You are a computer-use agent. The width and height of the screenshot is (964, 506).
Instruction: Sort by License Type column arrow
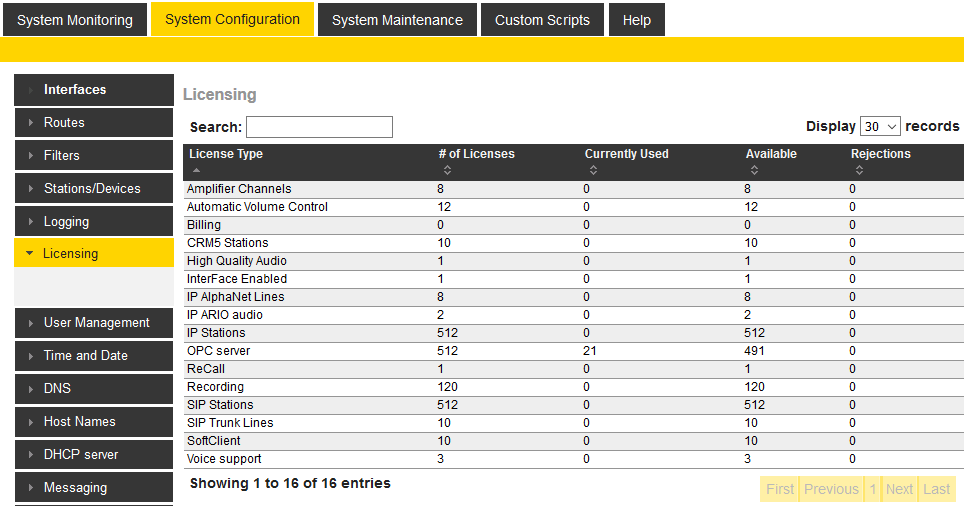pyautogui.click(x=196, y=171)
